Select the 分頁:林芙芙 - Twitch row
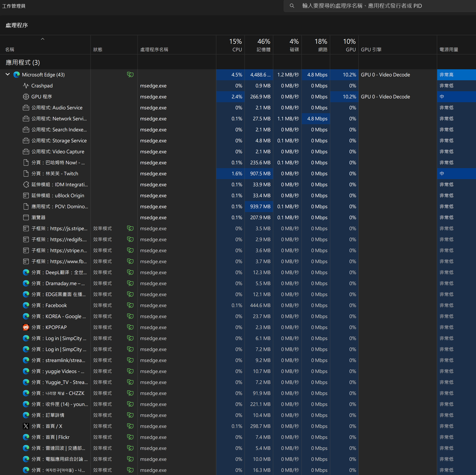Image resolution: width=476 pixels, height=475 pixels. click(x=238, y=174)
